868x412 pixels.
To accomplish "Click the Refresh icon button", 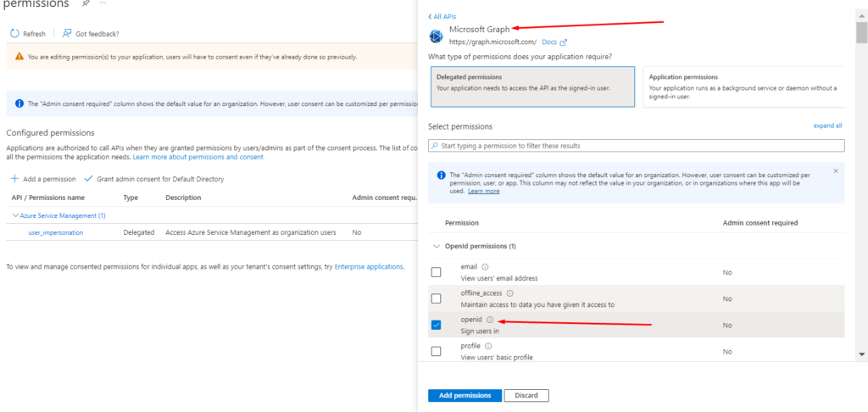I will coord(15,34).
